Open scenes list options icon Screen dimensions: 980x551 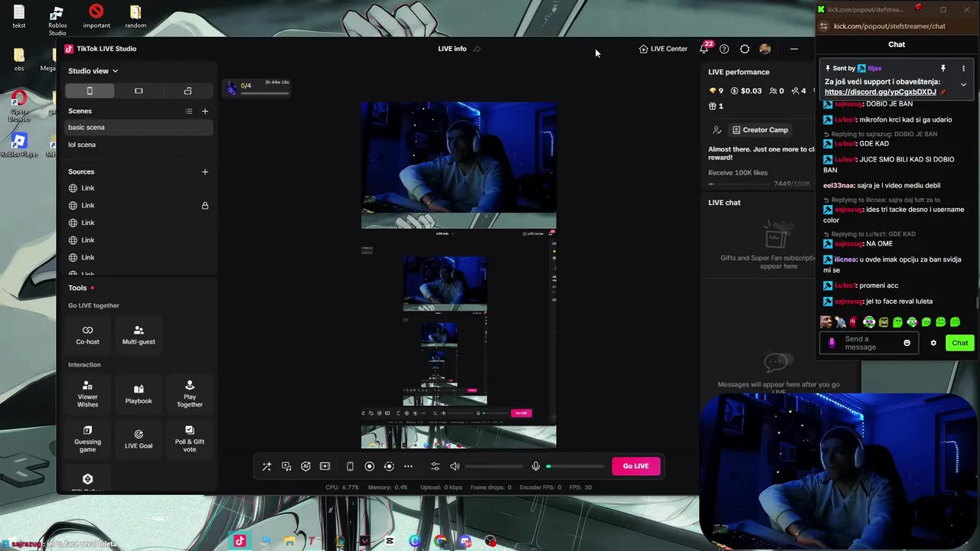[x=188, y=111]
